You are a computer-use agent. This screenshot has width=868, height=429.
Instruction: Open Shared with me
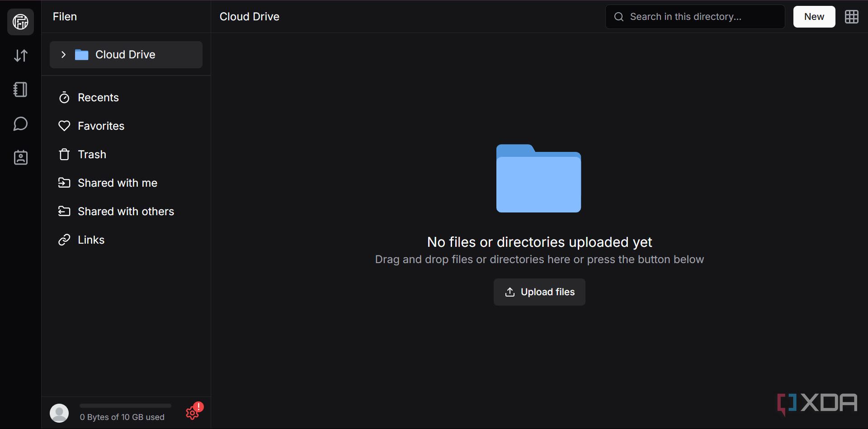[118, 183]
